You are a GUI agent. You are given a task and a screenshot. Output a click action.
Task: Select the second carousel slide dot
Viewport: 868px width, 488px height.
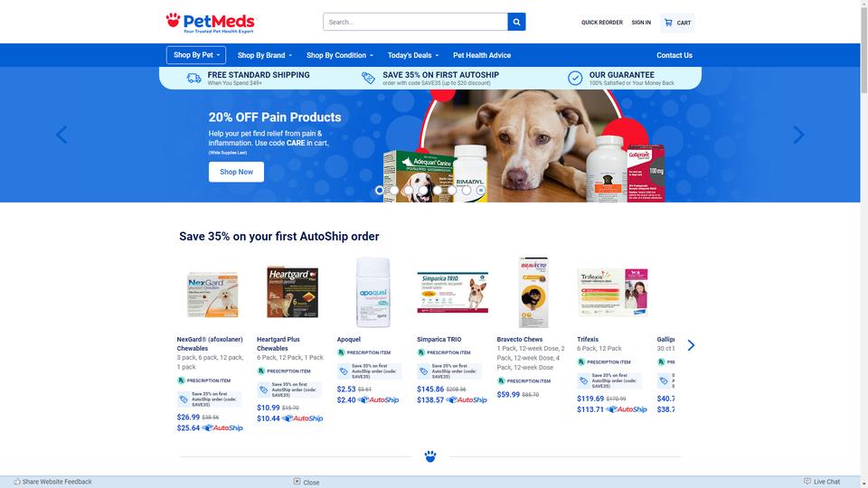point(393,191)
